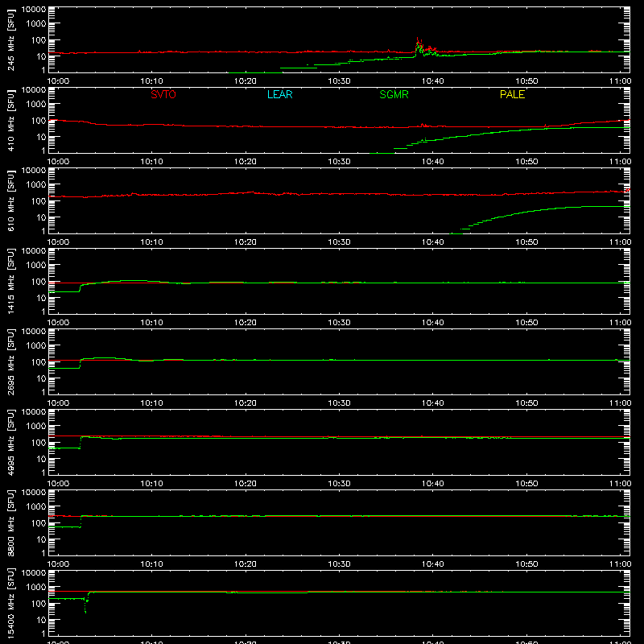Click 10:20 label under the 245 MHz plot
Image resolution: width=644 pixels, height=644 pixels.
click(x=246, y=81)
